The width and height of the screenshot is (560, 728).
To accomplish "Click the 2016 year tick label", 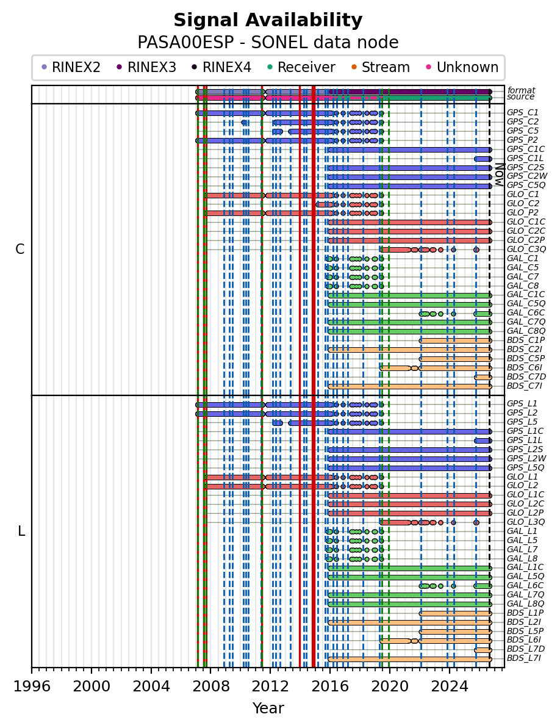I will click(330, 687).
